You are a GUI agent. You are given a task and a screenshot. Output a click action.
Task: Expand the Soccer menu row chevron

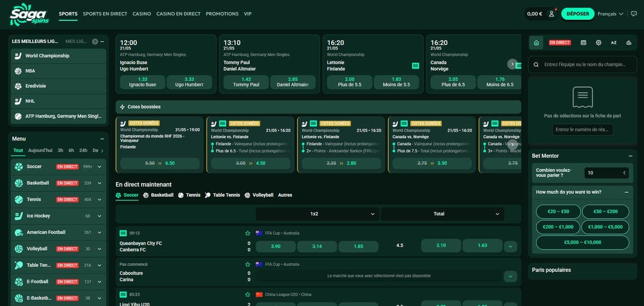tap(99, 167)
